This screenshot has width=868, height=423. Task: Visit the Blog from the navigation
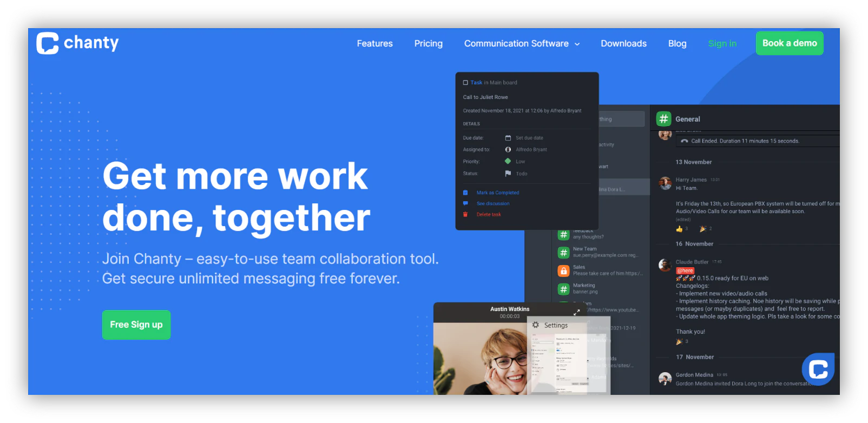pos(677,43)
